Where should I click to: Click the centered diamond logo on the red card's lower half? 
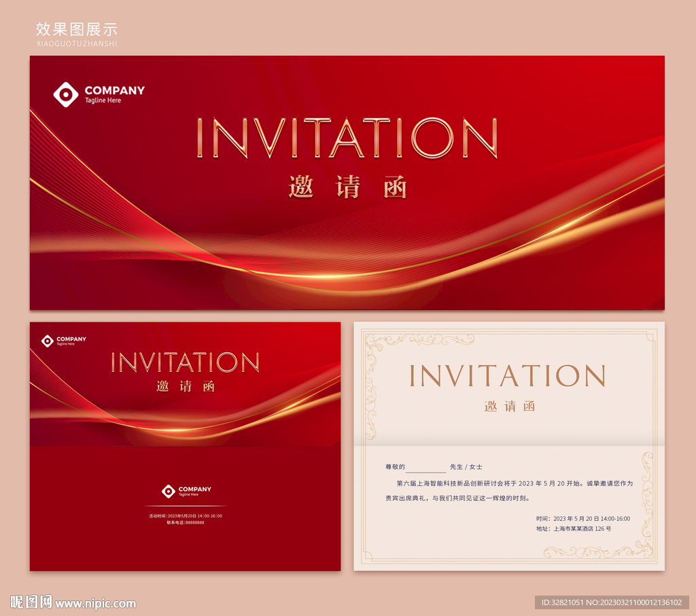pyautogui.click(x=169, y=491)
